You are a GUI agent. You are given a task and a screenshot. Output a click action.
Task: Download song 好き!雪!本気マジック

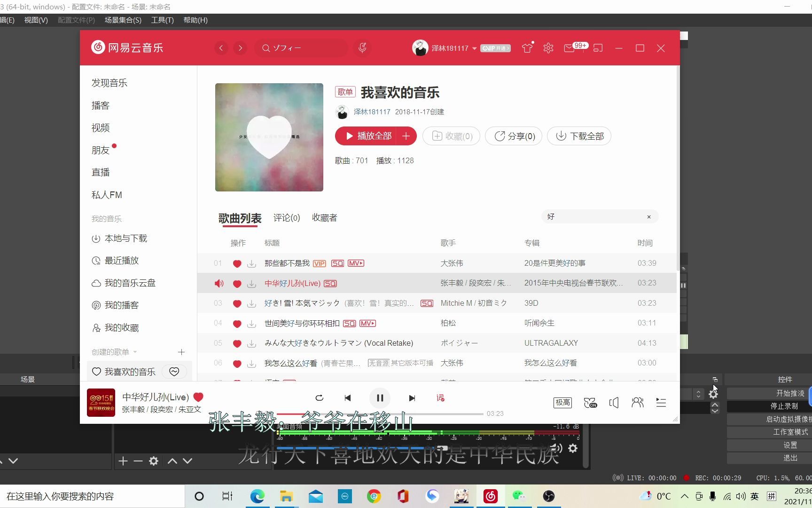[252, 303]
